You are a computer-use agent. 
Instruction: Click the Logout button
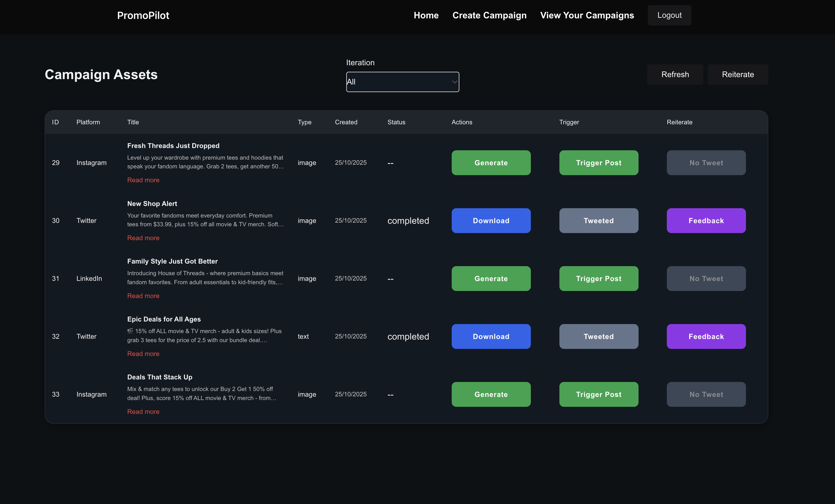tap(669, 15)
